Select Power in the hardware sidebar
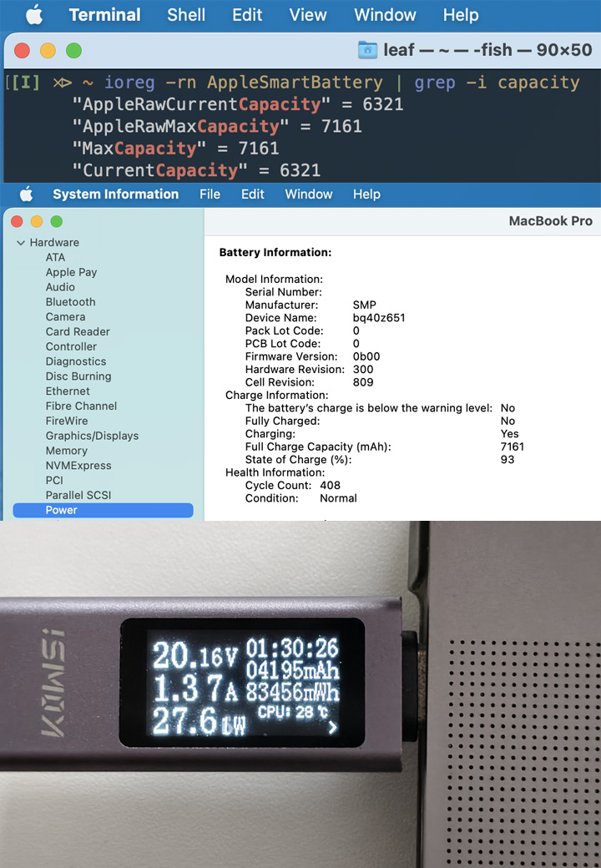This screenshot has height=868, width=601. click(x=62, y=510)
